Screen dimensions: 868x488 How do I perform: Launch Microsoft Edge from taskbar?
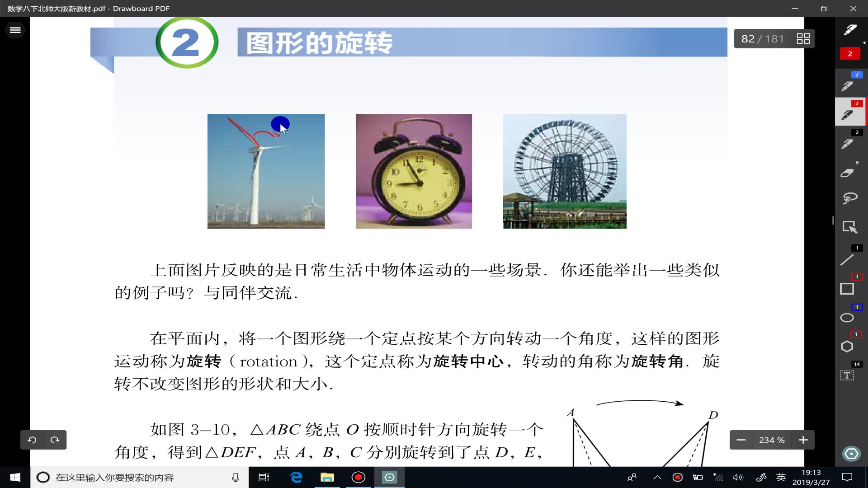[x=296, y=477]
